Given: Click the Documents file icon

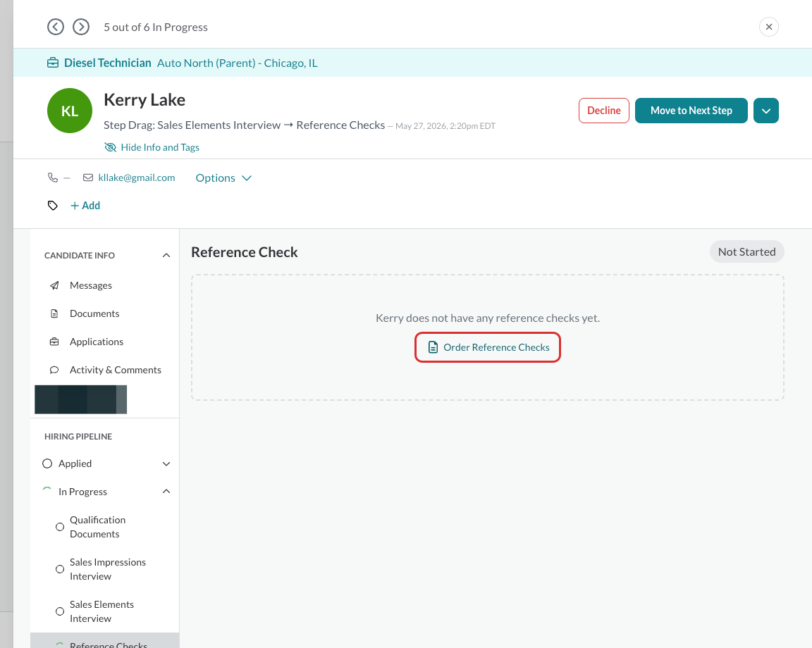Looking at the screenshot, I should 54,313.
